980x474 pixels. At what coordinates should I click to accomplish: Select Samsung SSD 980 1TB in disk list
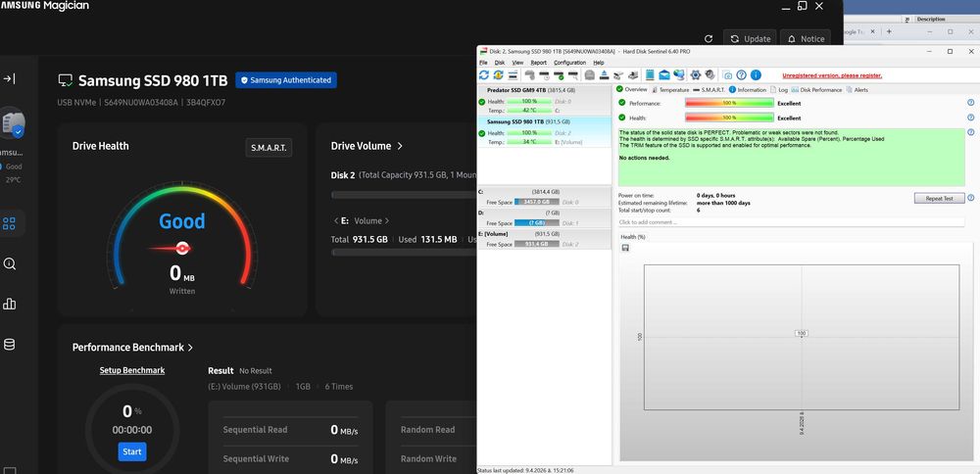pyautogui.click(x=544, y=132)
